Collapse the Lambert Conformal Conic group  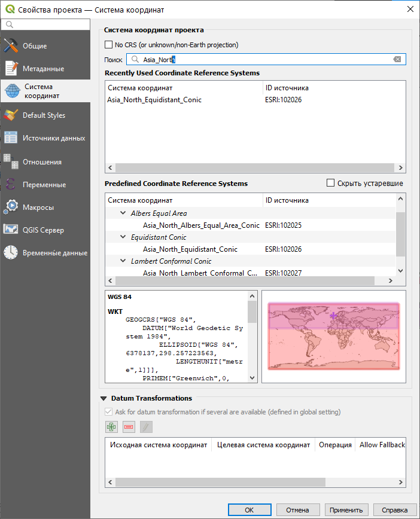[123, 261]
